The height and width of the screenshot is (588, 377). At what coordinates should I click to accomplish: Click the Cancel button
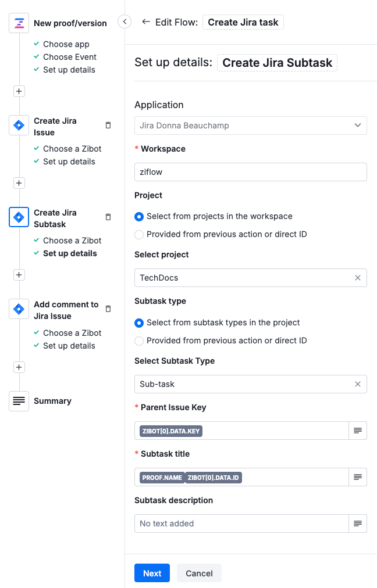coord(199,573)
